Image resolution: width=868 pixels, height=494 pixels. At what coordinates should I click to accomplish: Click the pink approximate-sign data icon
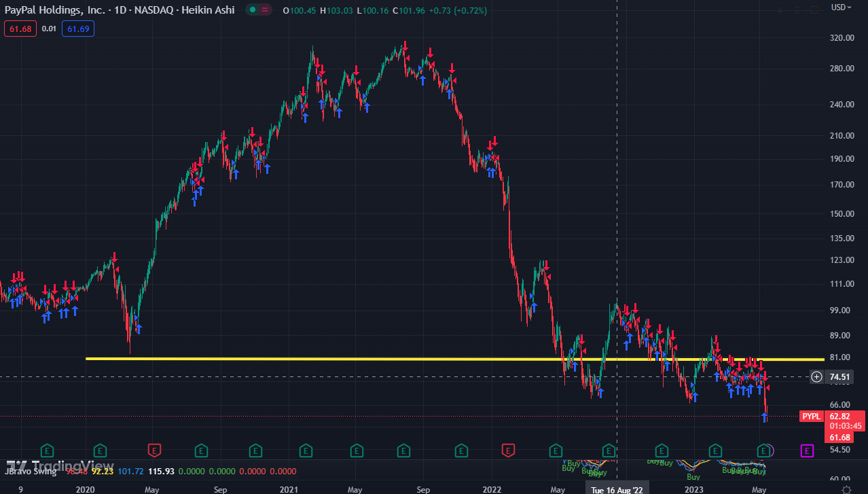pyautogui.click(x=264, y=10)
